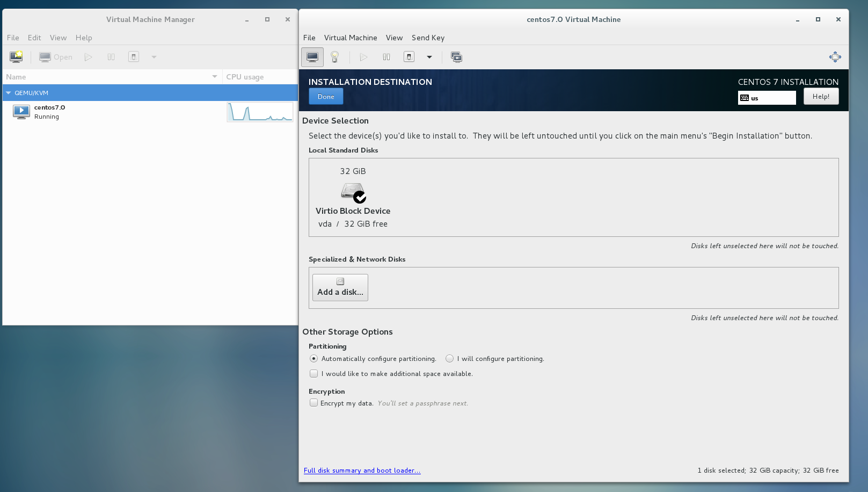Open Edit menu in Virtual Machine Manager
868x492 pixels.
pyautogui.click(x=34, y=38)
